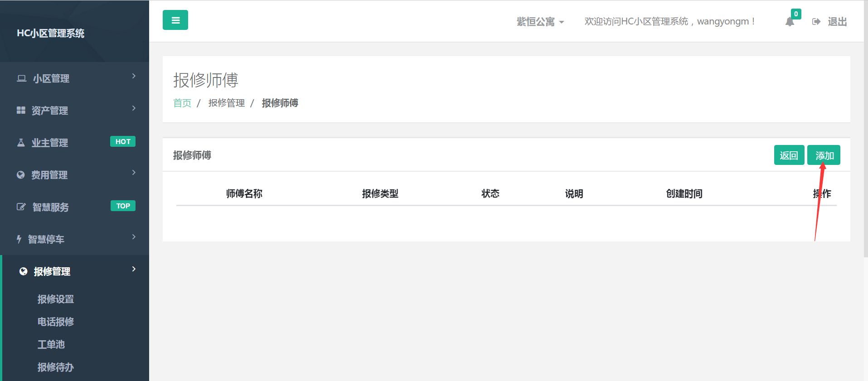Image resolution: width=868 pixels, height=381 pixels.
Task: Click the flask icon beside 业主管理
Action: [x=21, y=143]
